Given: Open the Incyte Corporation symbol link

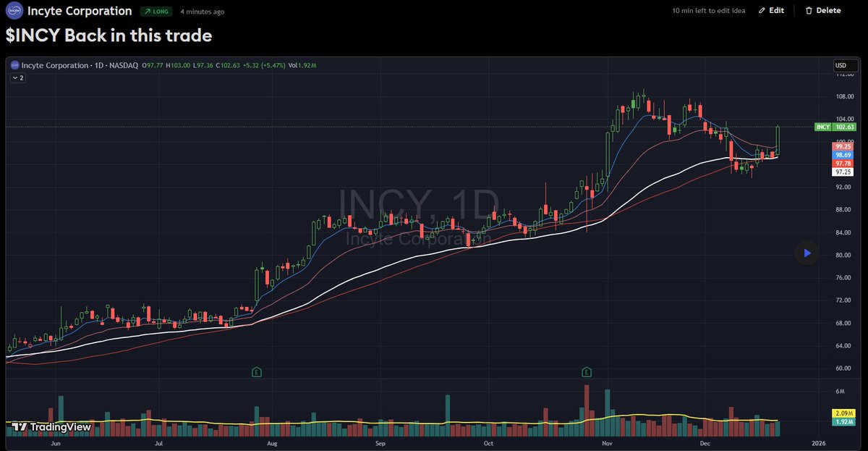Looking at the screenshot, I should click(x=80, y=11).
